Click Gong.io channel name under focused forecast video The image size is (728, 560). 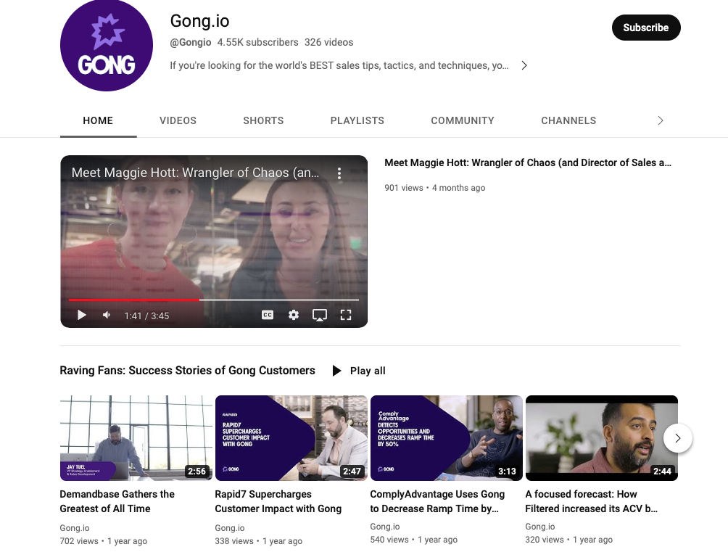pyautogui.click(x=540, y=527)
